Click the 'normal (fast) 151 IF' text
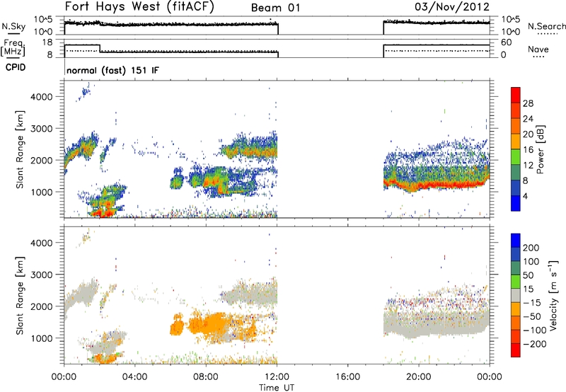The image size is (566, 392). (112, 70)
